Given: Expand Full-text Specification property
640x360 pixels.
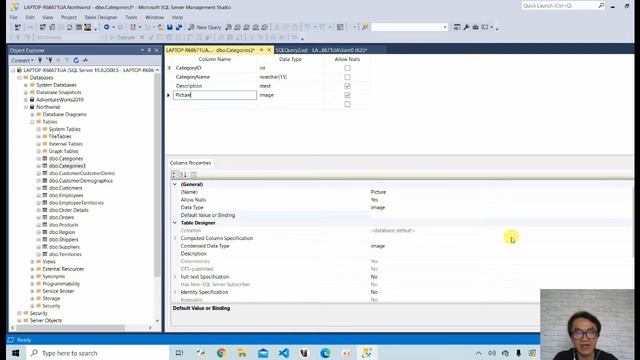Looking at the screenshot, I should click(x=175, y=277).
